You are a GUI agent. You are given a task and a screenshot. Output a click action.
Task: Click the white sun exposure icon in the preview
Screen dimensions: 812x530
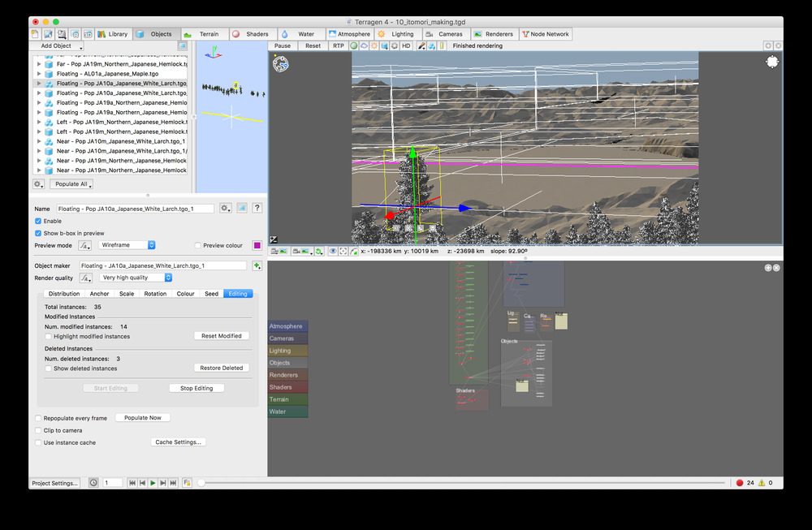click(x=771, y=62)
